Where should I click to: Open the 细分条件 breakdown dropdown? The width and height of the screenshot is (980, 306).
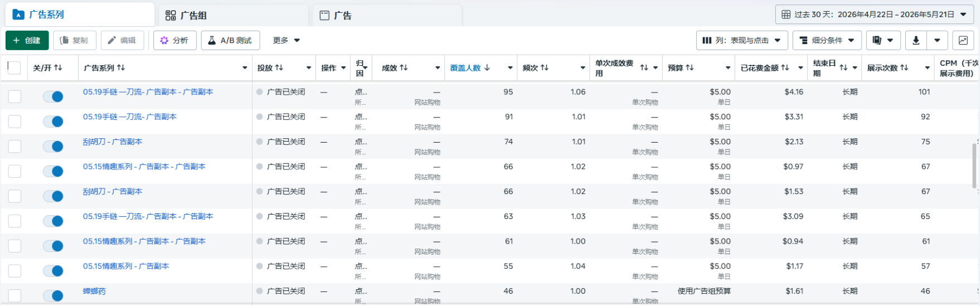coord(827,40)
